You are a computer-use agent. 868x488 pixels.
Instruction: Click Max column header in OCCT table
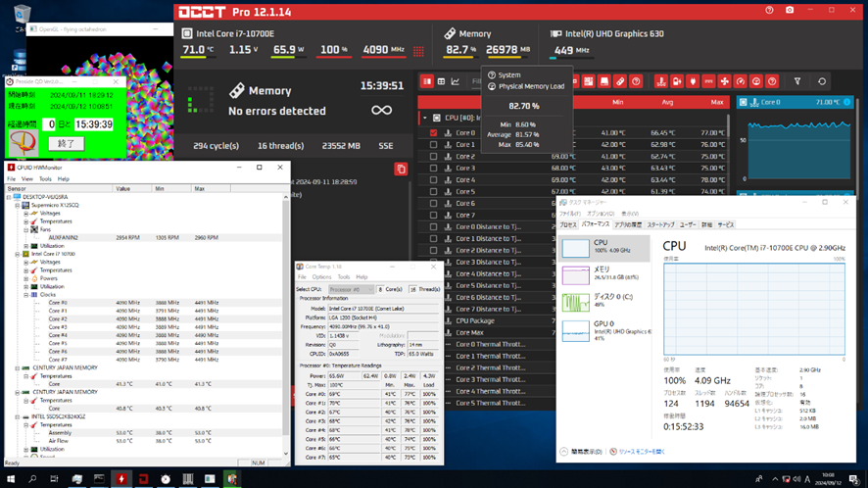click(717, 102)
